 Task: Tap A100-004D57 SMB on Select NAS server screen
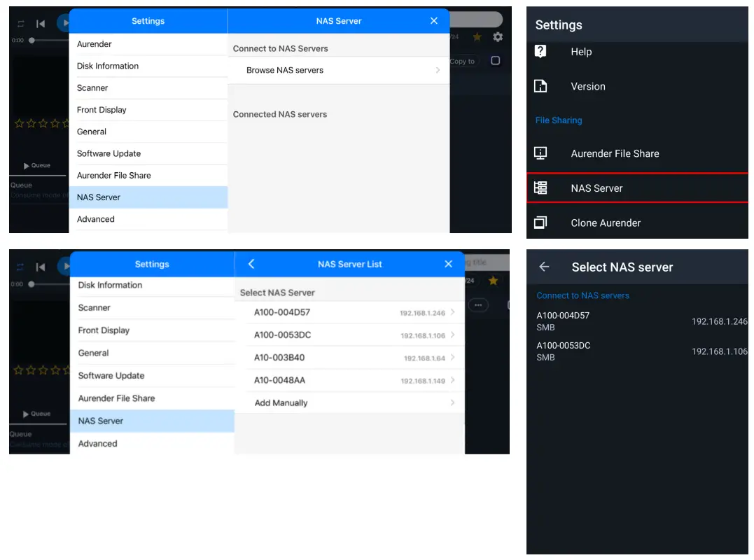(637, 321)
